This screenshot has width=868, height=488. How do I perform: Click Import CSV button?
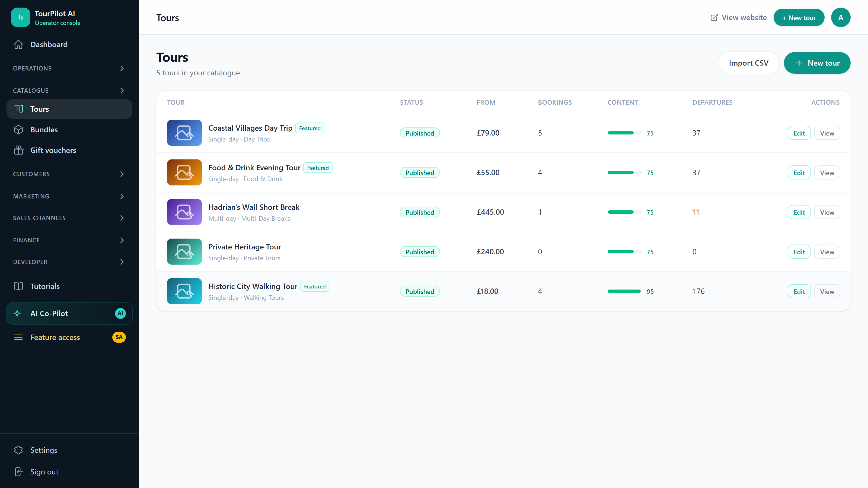[x=749, y=63]
